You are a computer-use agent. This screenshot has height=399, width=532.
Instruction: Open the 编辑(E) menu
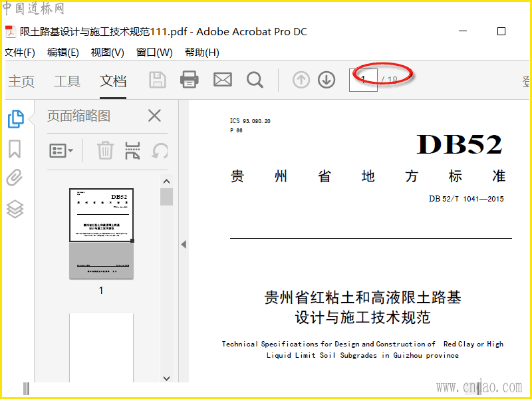tap(63, 53)
